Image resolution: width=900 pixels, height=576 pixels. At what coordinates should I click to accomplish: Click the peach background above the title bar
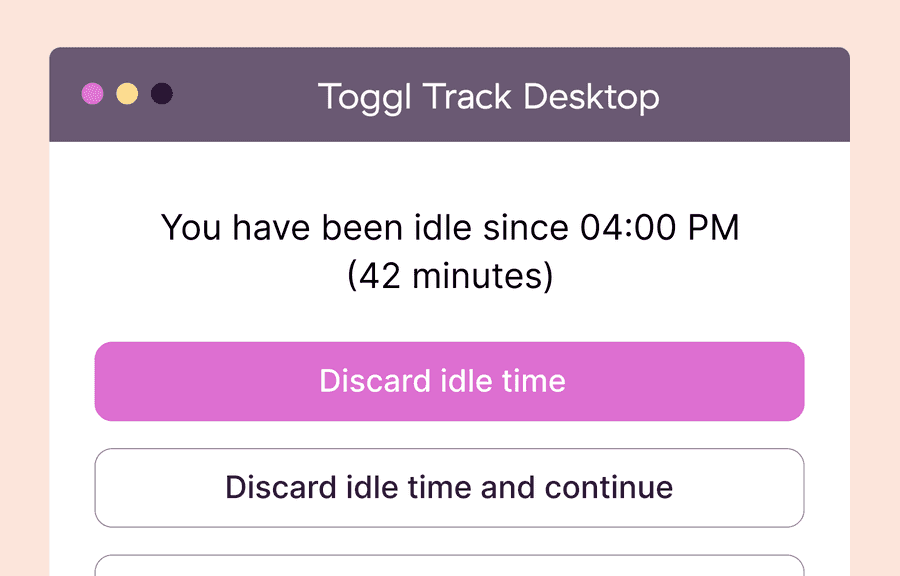click(450, 22)
